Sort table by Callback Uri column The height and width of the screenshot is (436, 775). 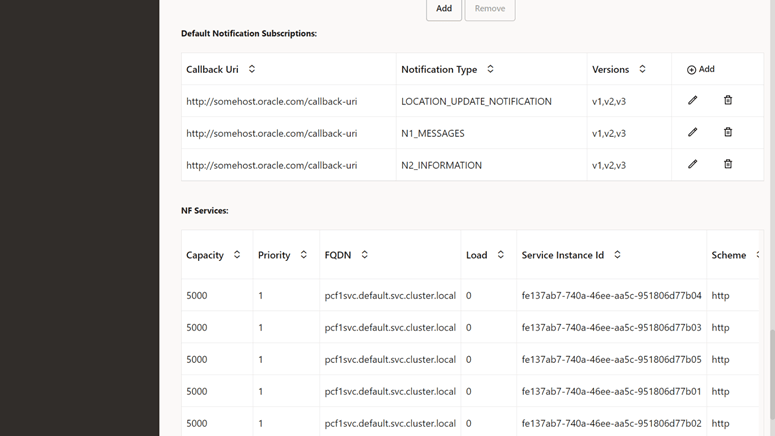click(x=252, y=70)
